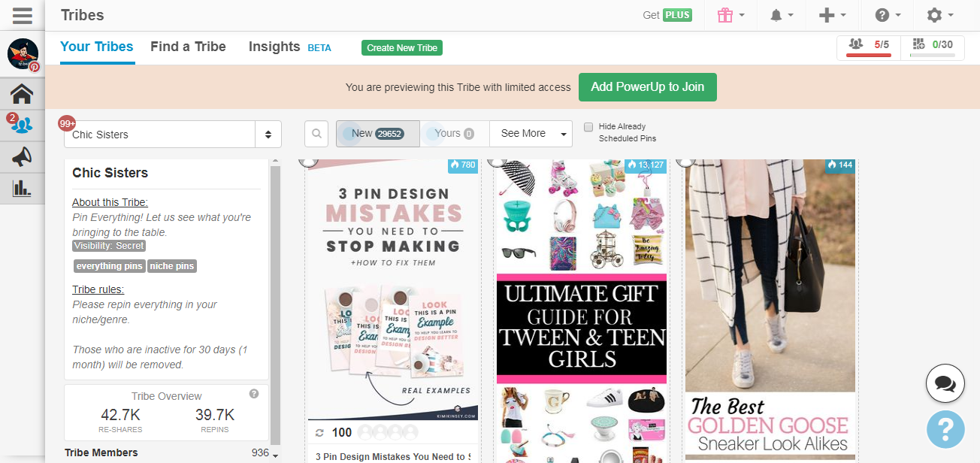Check Hide Already Scheduled Pins
980x463 pixels.
point(588,127)
